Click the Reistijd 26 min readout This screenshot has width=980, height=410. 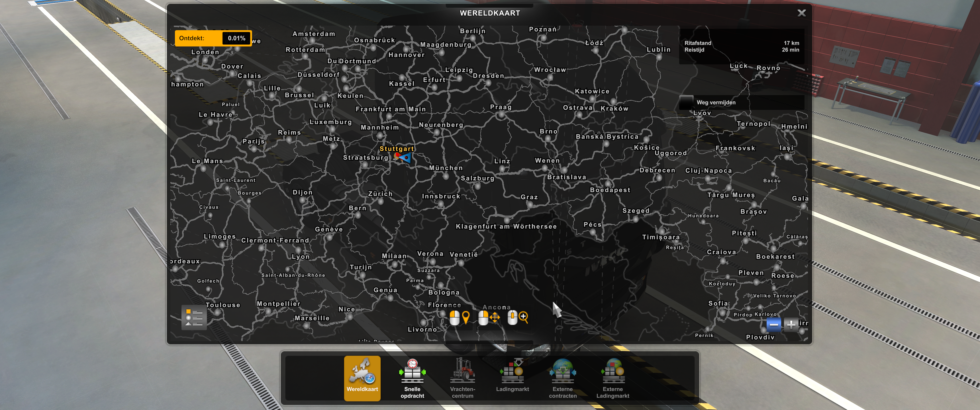click(742, 50)
